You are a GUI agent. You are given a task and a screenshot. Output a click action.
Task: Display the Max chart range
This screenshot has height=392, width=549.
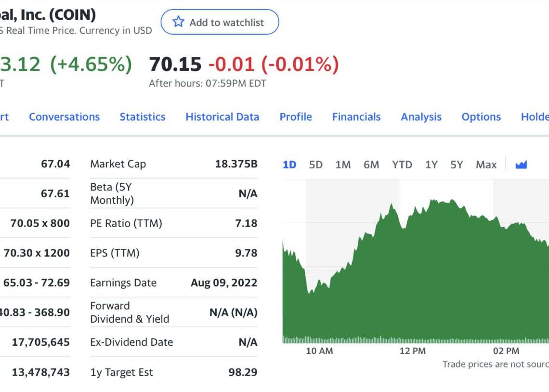tap(486, 165)
